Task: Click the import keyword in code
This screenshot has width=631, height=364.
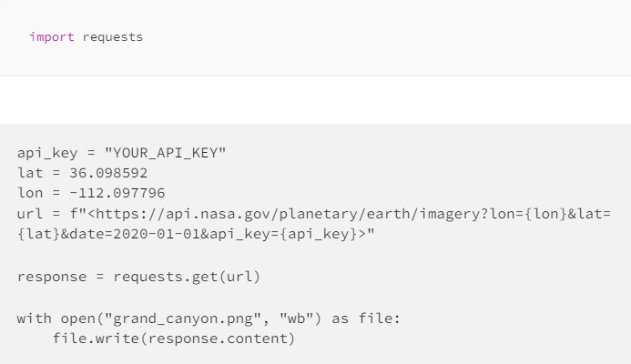Action: point(52,37)
